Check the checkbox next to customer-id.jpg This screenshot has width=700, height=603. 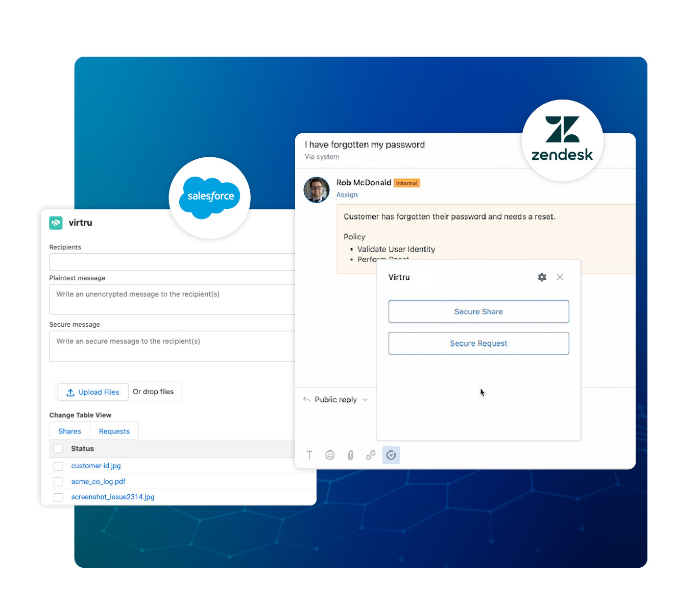58,466
